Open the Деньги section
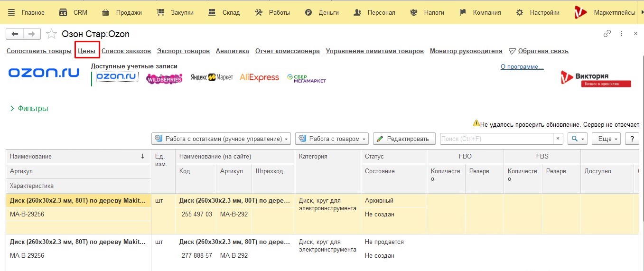This screenshot has height=271, width=644. click(x=322, y=12)
